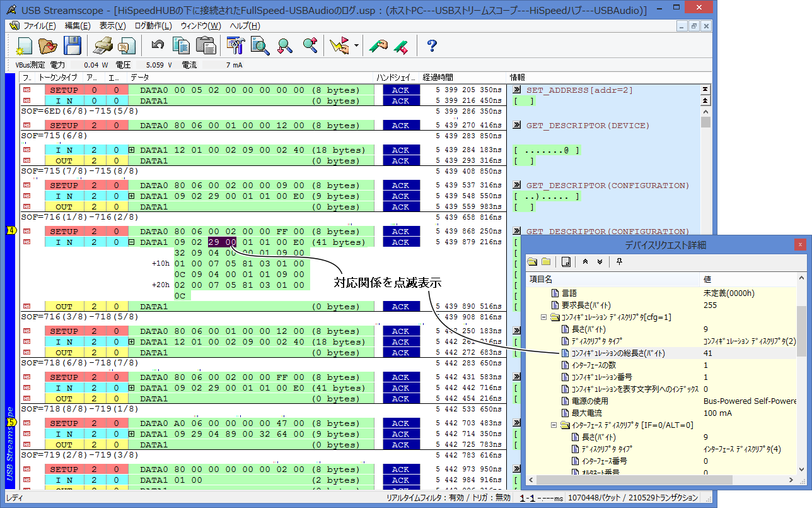Viewport: 812px width, 508px height.
Task: Copy with the double-page toolbar icon
Action: click(x=182, y=45)
